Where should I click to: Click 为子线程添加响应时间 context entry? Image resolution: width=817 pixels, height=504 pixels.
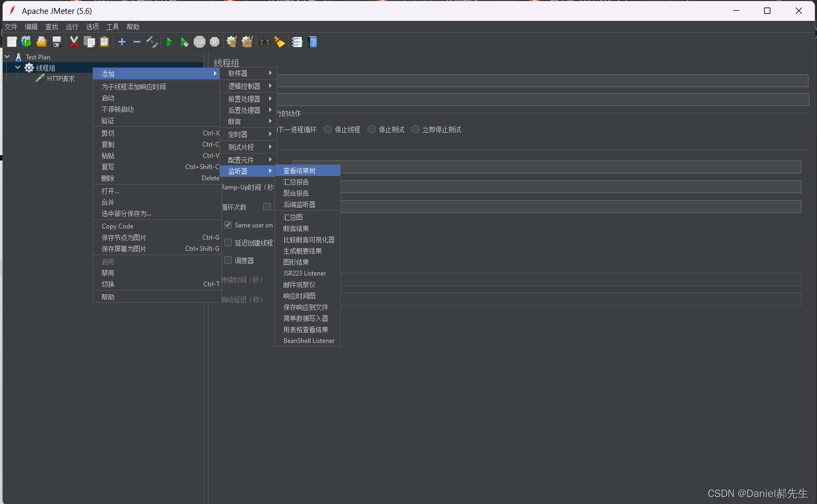(x=157, y=87)
